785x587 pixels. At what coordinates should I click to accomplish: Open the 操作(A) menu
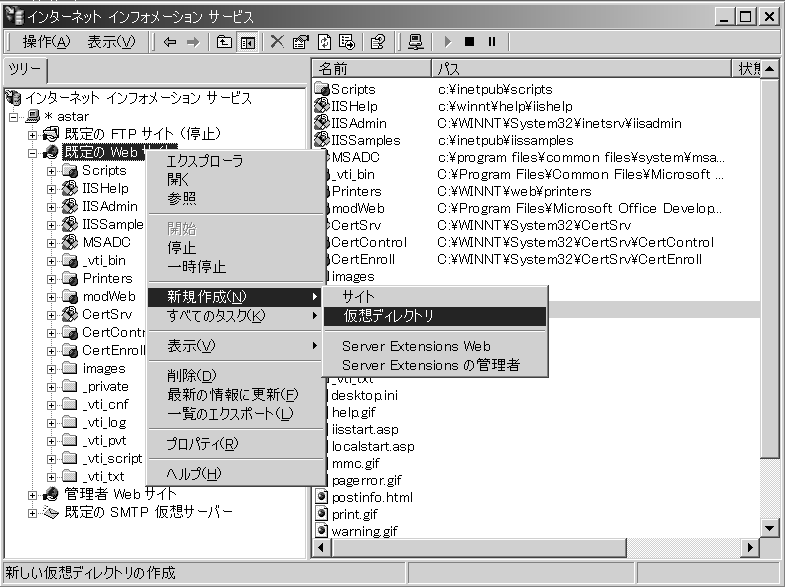[46, 42]
